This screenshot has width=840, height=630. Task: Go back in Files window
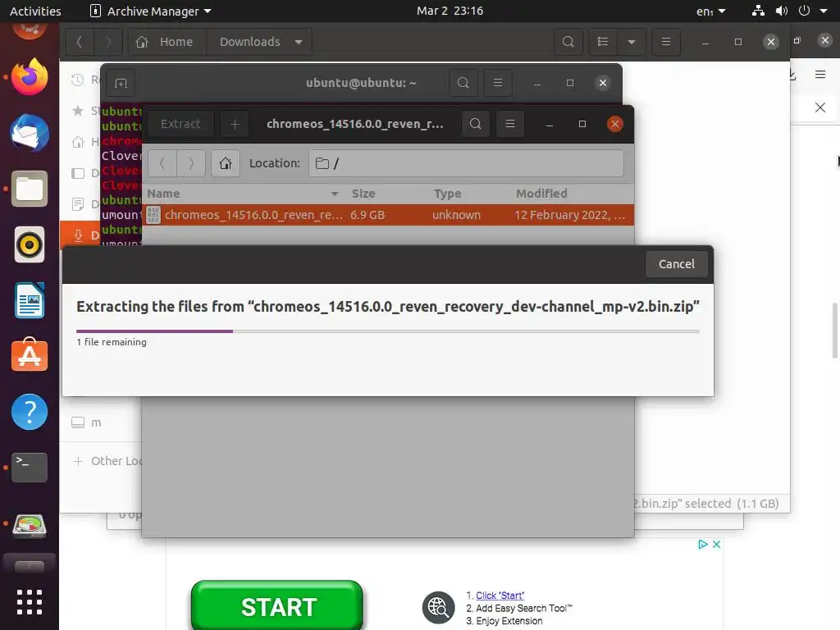pyautogui.click(x=80, y=42)
